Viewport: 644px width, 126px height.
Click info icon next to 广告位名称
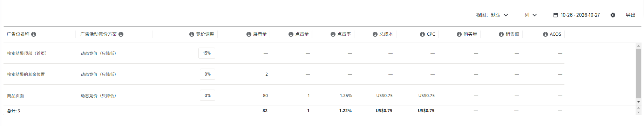[34, 34]
